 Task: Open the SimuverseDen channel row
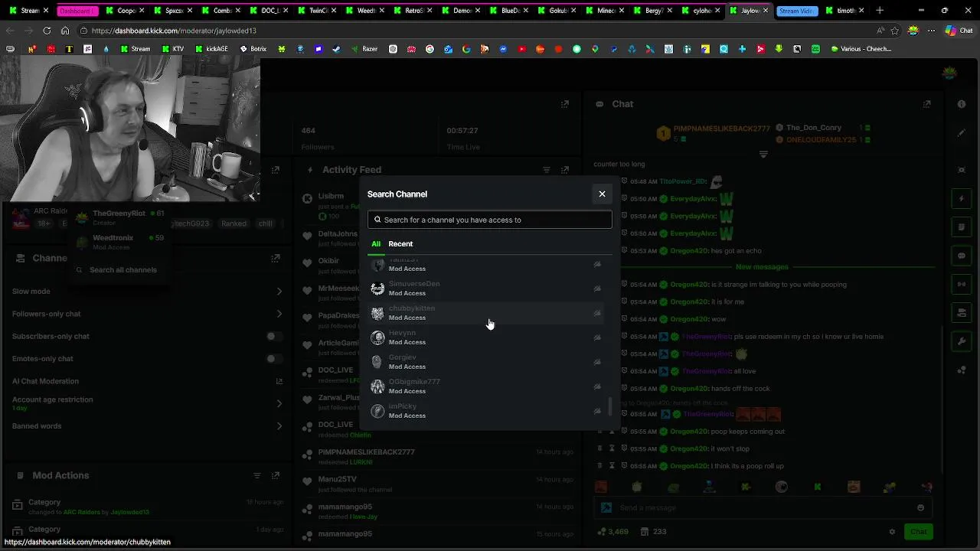coord(486,289)
